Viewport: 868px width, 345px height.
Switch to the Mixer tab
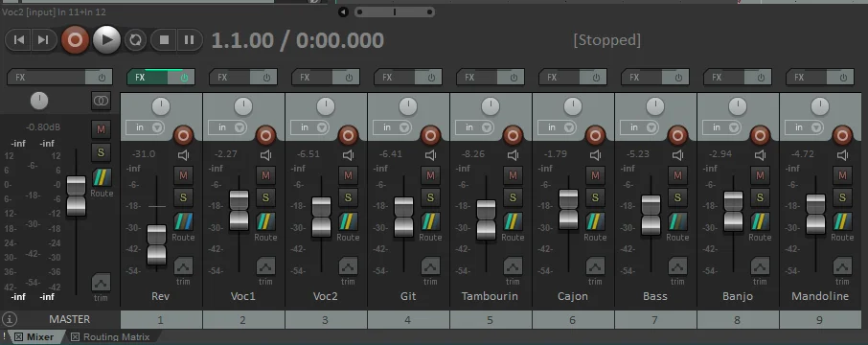pos(40,336)
